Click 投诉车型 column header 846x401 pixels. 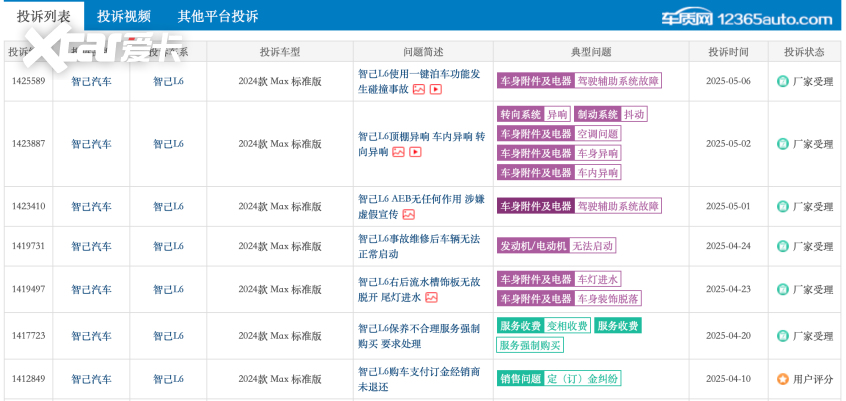(x=280, y=52)
